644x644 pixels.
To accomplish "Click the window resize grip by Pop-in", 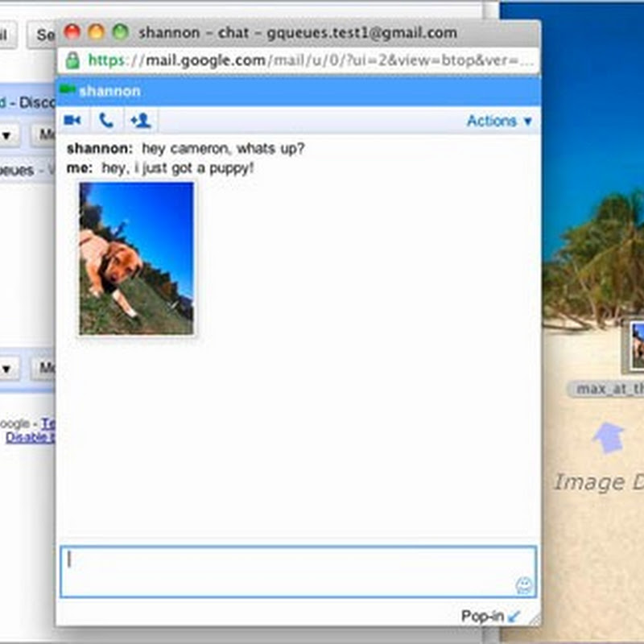I will tap(535, 619).
